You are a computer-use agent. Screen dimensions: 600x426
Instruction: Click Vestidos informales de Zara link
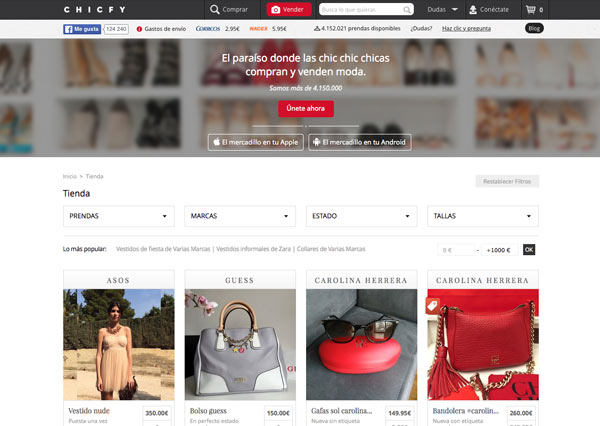tap(253, 249)
